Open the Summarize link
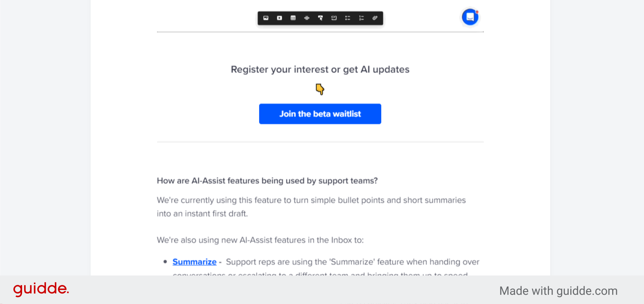The height and width of the screenshot is (304, 644). (194, 261)
